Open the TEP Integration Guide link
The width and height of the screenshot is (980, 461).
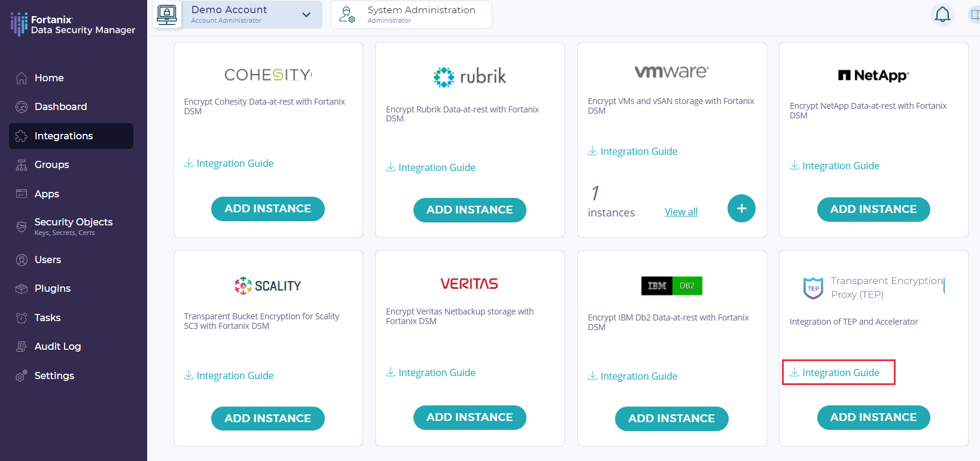[840, 373]
